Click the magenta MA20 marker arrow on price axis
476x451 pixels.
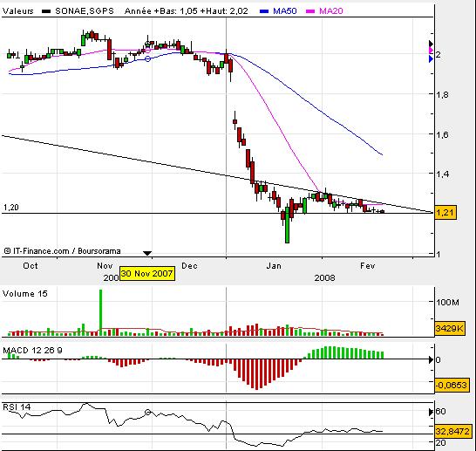point(431,50)
